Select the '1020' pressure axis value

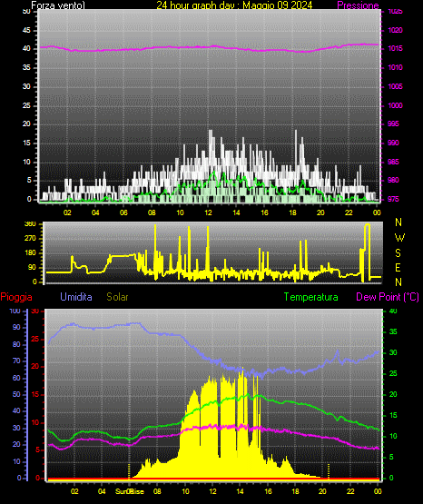coord(396,30)
